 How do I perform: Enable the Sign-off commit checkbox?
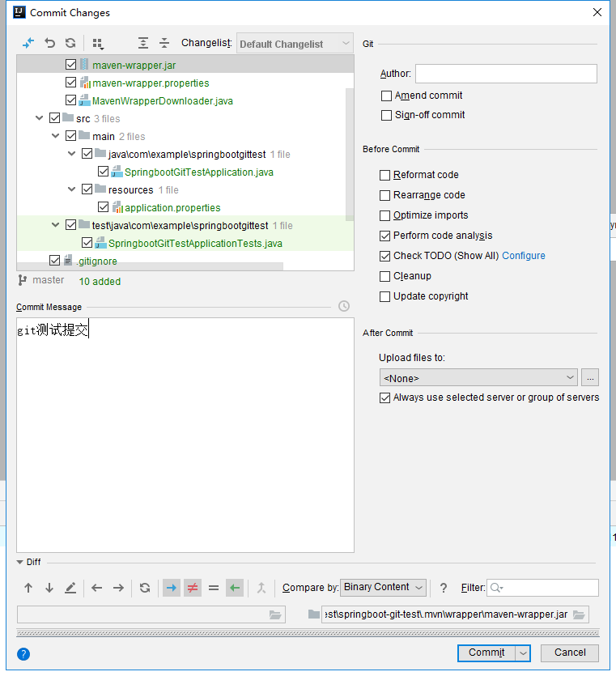click(x=386, y=115)
